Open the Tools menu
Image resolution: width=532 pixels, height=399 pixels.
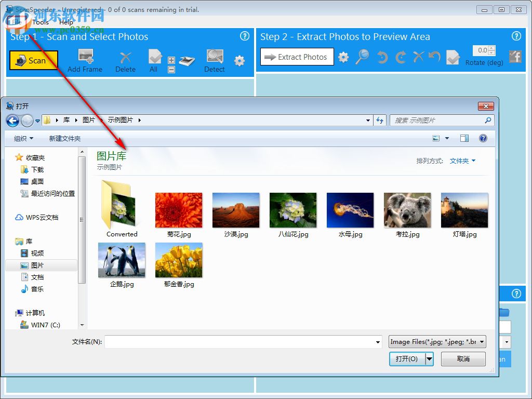click(x=41, y=22)
